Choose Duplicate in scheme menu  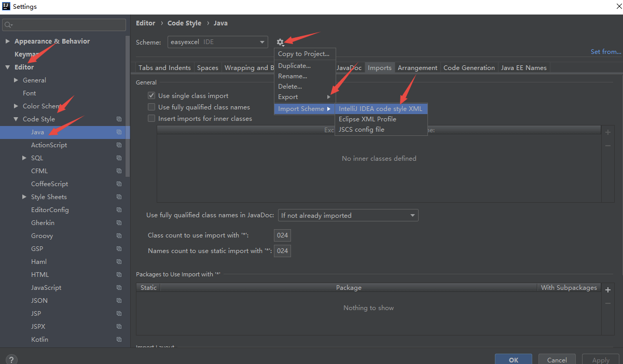pyautogui.click(x=304, y=66)
